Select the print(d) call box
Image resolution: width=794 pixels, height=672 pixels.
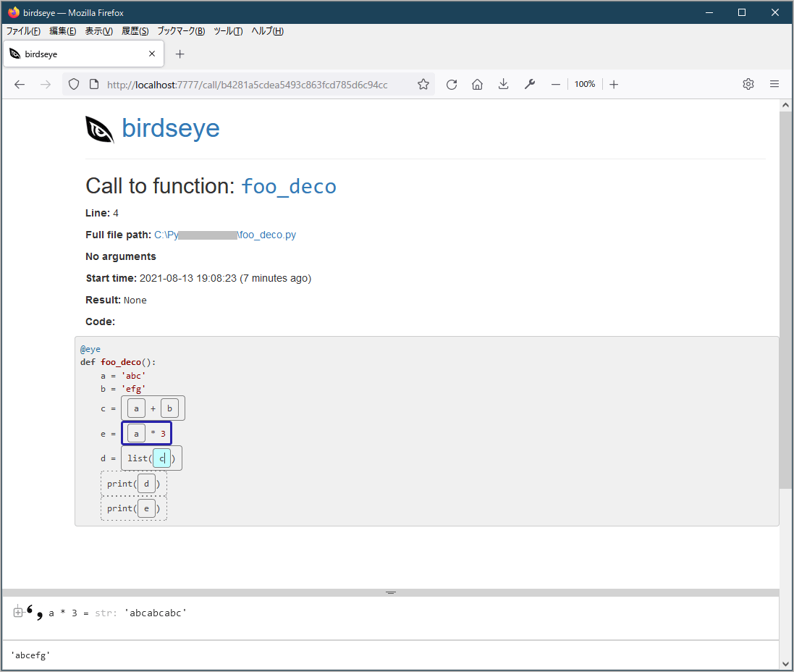(x=134, y=484)
